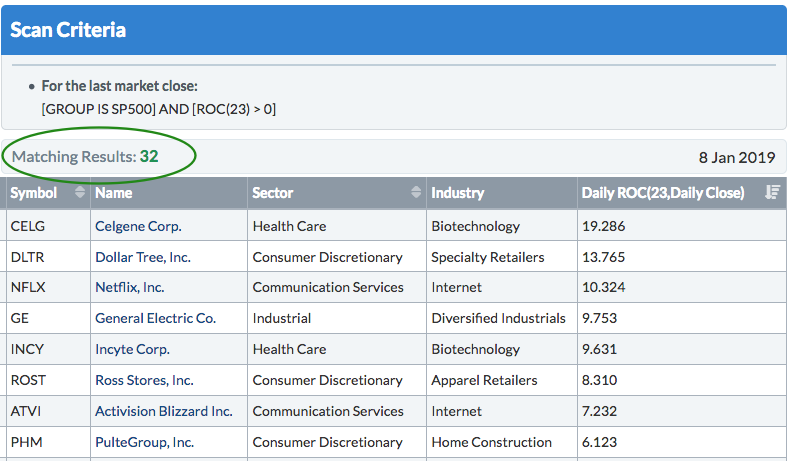Open Celgene Corp. link
This screenshot has height=461, width=795.
click(138, 226)
